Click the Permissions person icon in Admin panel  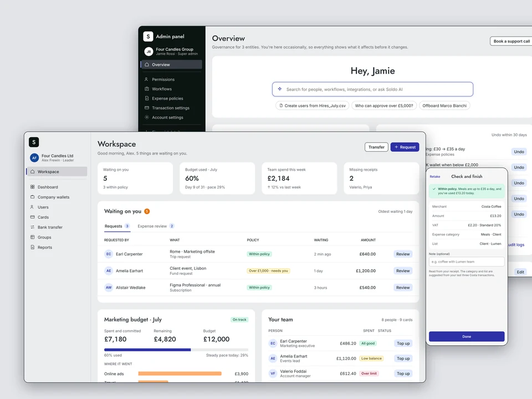pos(146,79)
